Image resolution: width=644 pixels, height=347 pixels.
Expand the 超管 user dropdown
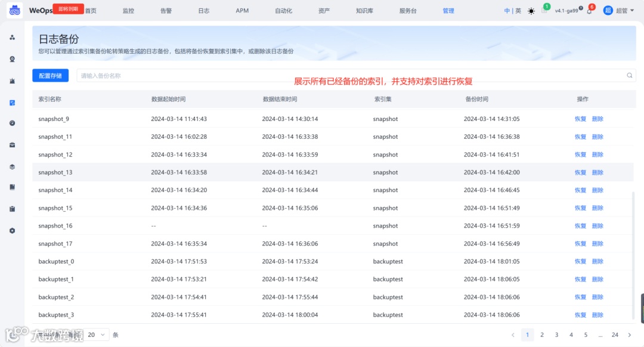pos(625,11)
